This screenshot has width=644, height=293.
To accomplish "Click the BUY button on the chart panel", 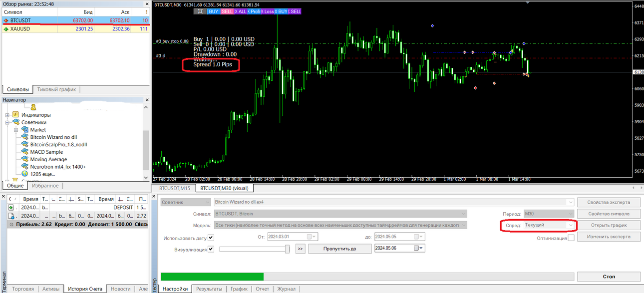I will coord(214,11).
